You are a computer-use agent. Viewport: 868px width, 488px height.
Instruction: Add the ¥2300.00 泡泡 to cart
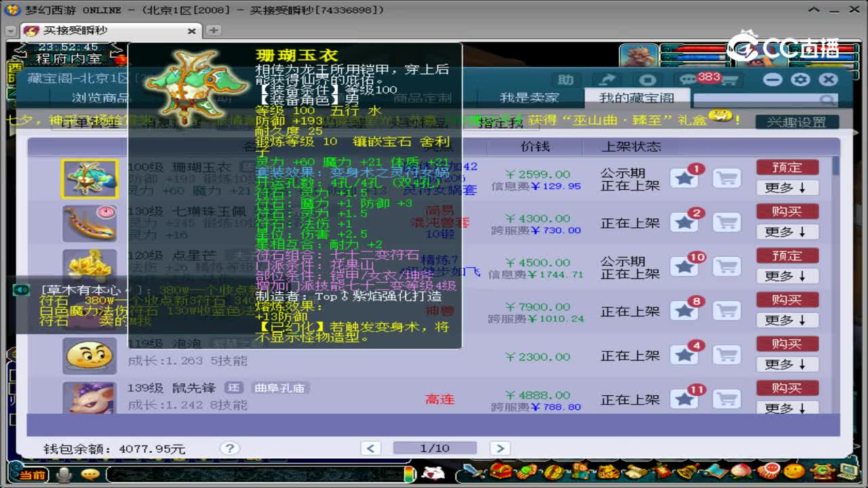tap(727, 354)
